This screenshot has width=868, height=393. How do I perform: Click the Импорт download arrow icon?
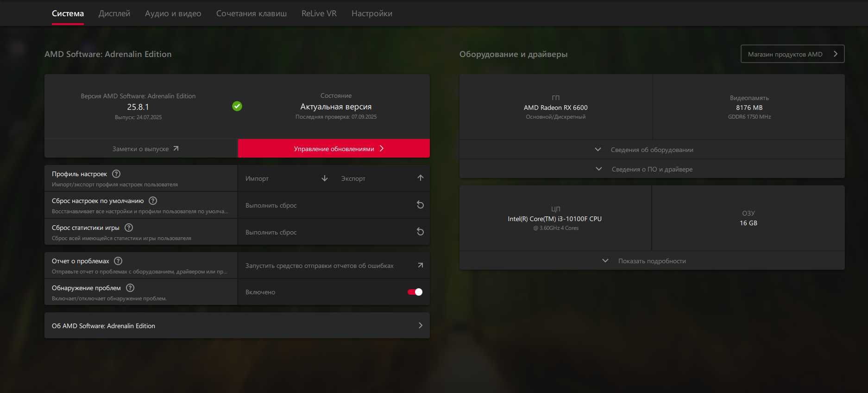tap(325, 178)
